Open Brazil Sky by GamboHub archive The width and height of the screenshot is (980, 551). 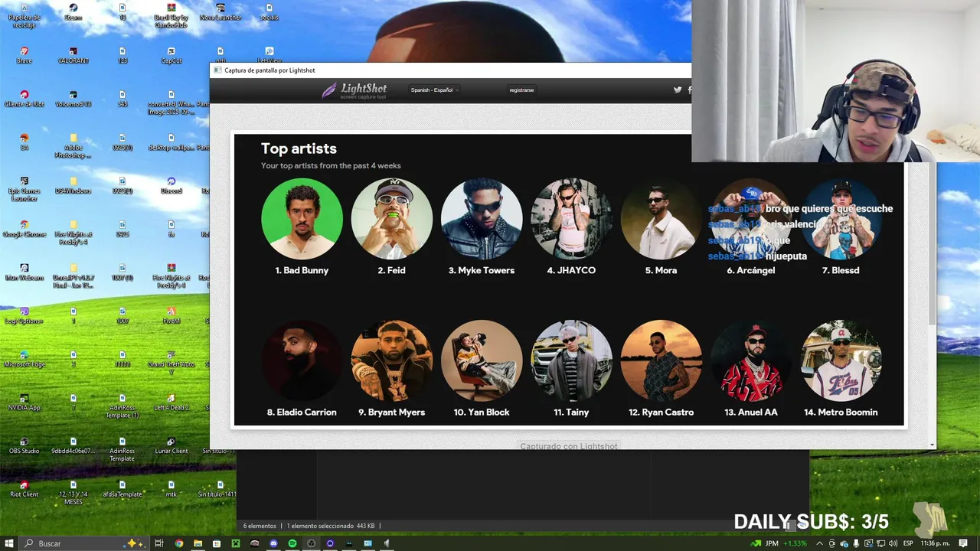click(x=171, y=15)
